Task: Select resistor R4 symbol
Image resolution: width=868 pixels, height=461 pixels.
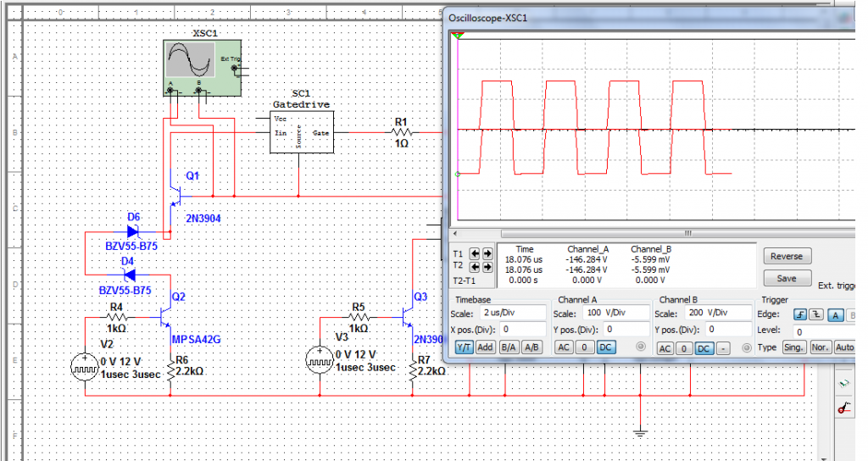Action: coord(117,318)
